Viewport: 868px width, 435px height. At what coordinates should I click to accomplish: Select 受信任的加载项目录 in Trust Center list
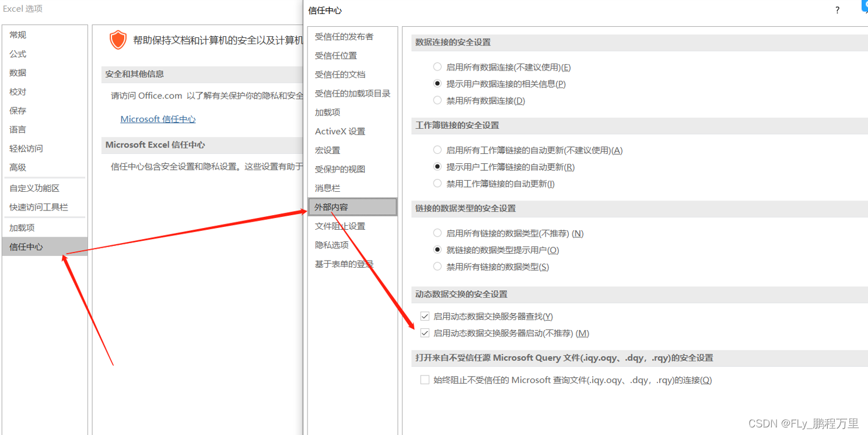coord(353,93)
